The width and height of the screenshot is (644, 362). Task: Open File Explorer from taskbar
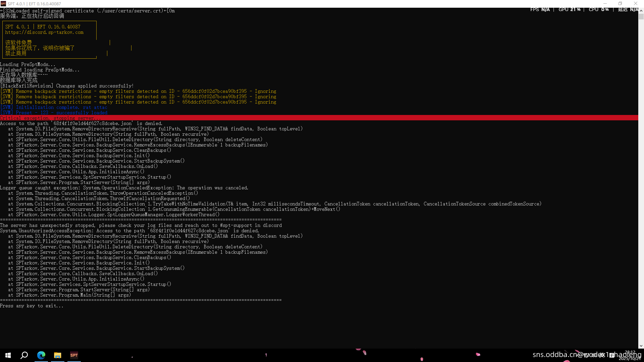point(58,355)
